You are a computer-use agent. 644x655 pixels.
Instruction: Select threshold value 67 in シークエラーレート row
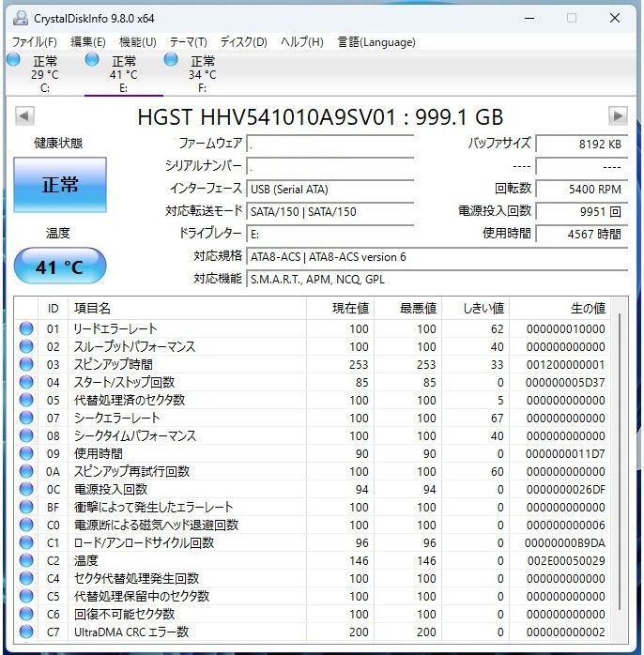(x=497, y=418)
